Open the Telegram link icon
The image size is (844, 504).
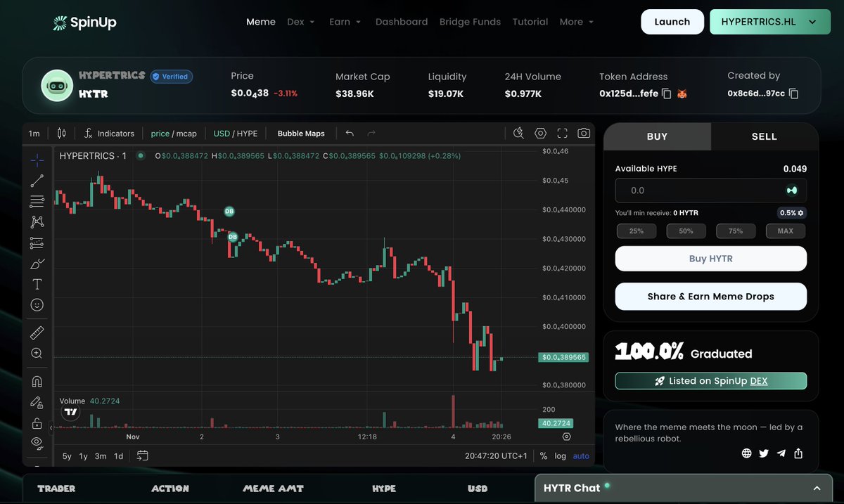click(781, 453)
